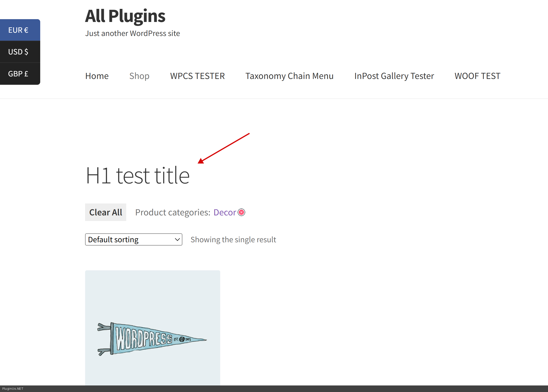The width and height of the screenshot is (548, 392).
Task: Switch currency to EUR €
Action: [18, 30]
